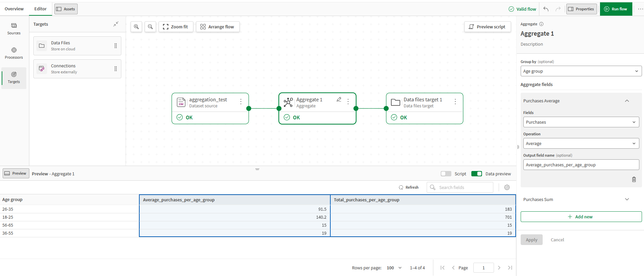Toggle the Assets panel button
Screen dimensions: 644x276
[x=66, y=9]
